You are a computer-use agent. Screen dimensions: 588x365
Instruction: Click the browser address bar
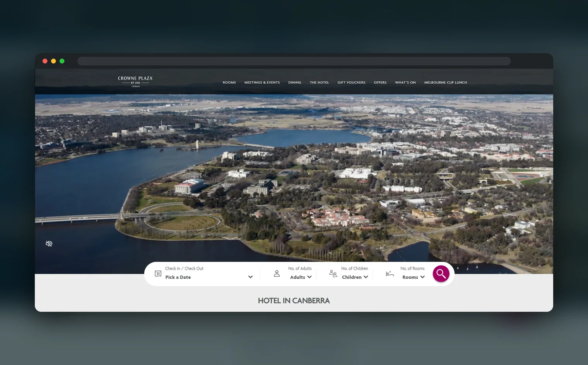(x=294, y=61)
